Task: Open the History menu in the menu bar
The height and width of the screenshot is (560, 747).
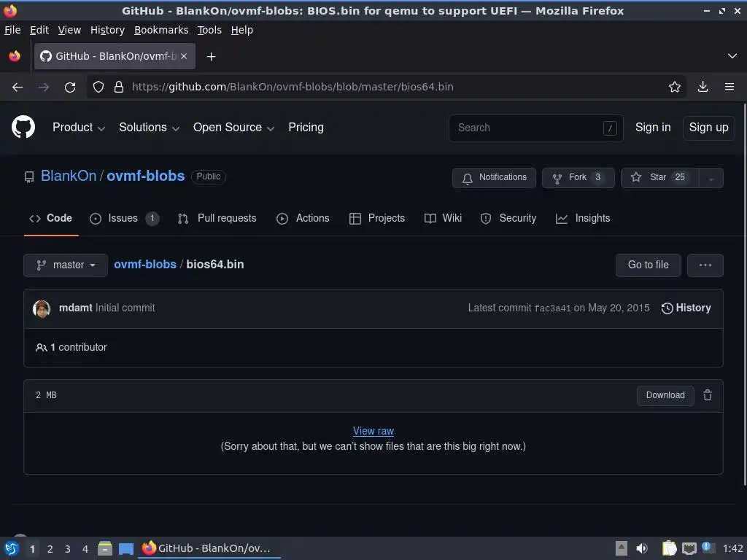Action: click(x=107, y=30)
